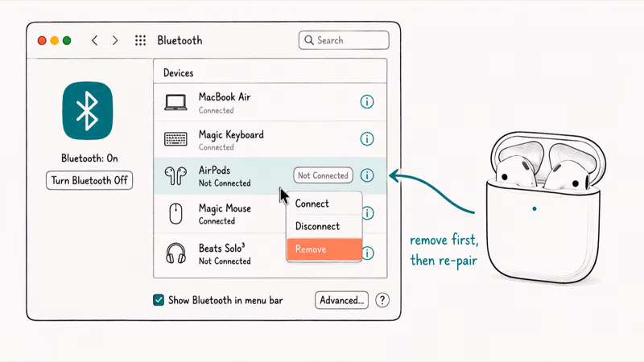Screen dimensions: 644x362
Task: Click the Magic Keyboard device icon
Action: (x=175, y=139)
